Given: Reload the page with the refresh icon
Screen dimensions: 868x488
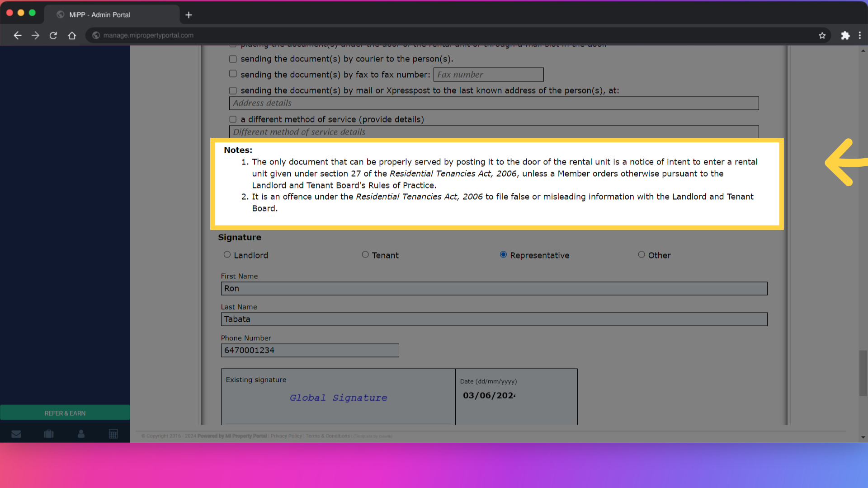Looking at the screenshot, I should (53, 35).
